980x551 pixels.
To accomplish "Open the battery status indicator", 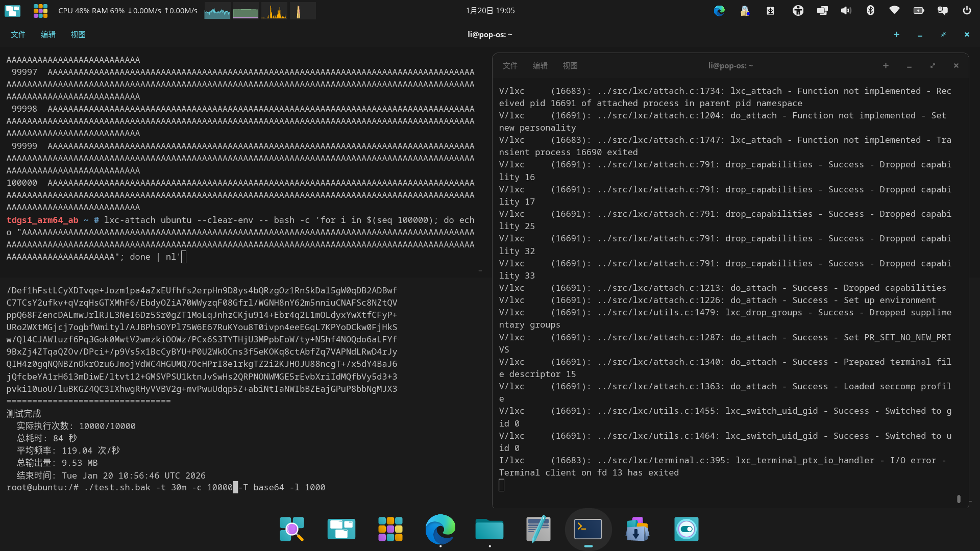I will pyautogui.click(x=919, y=11).
